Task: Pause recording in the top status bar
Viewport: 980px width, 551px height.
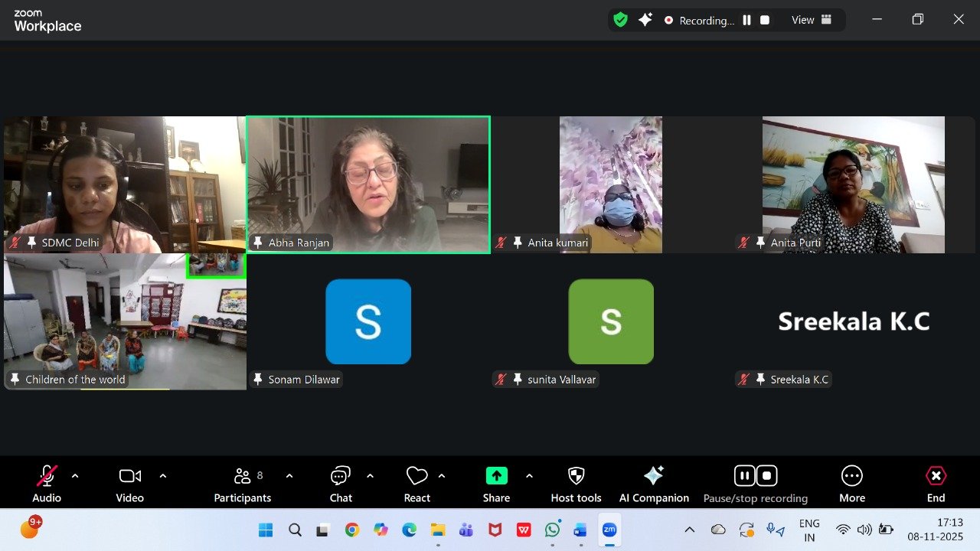Action: pyautogui.click(x=746, y=21)
